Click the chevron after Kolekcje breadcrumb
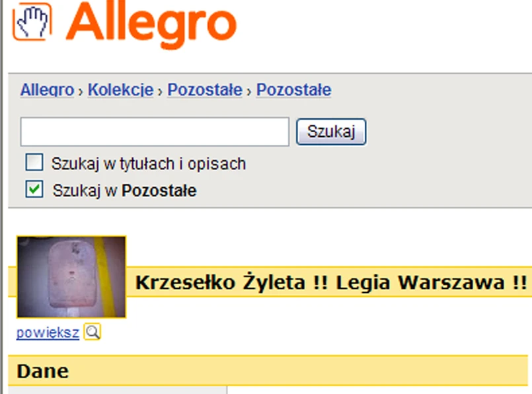 tap(161, 92)
